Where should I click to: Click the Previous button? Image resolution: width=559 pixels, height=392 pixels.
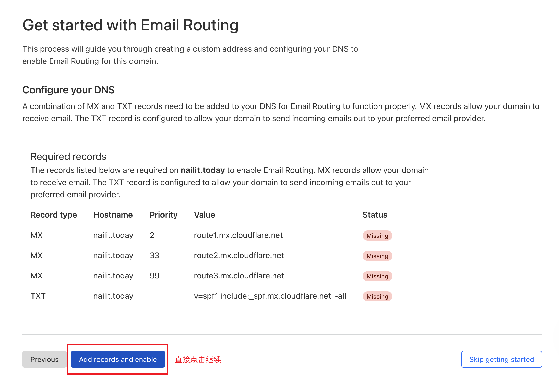(x=44, y=359)
